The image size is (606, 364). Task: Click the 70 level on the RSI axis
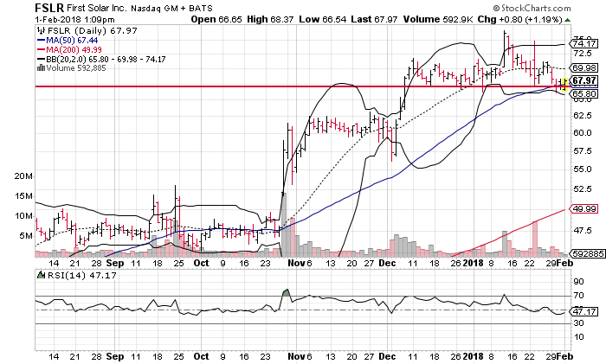coord(578,296)
